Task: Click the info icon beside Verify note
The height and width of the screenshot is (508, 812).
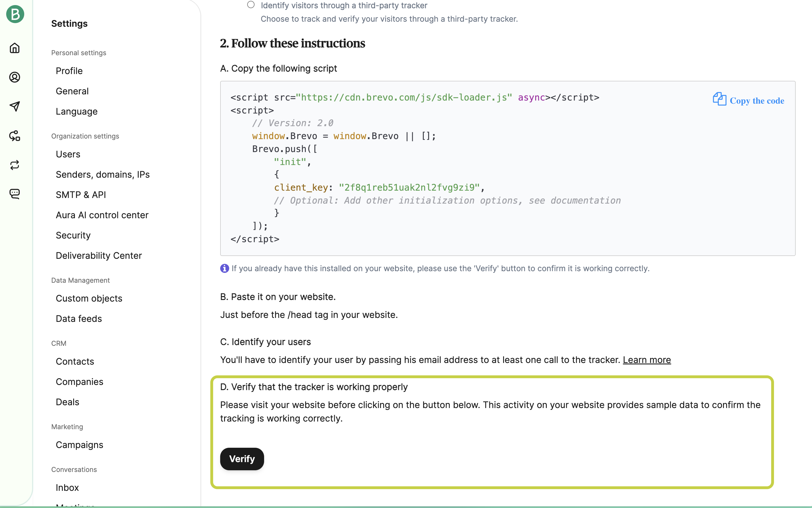Action: [224, 268]
